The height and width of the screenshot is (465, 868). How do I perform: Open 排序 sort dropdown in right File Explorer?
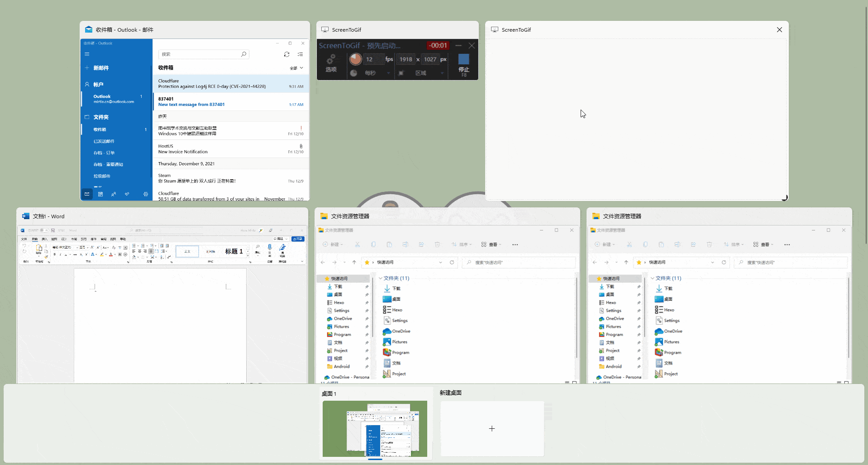pos(734,244)
